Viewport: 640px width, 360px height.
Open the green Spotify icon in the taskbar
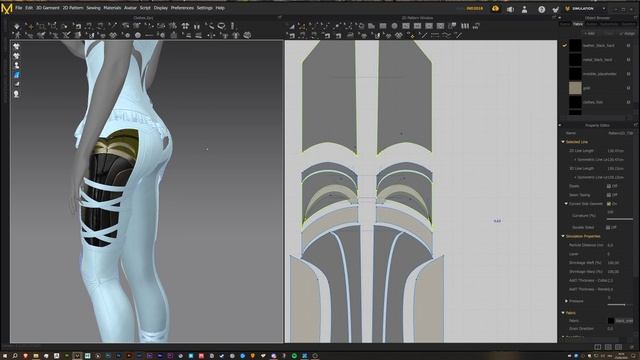[x=294, y=356]
